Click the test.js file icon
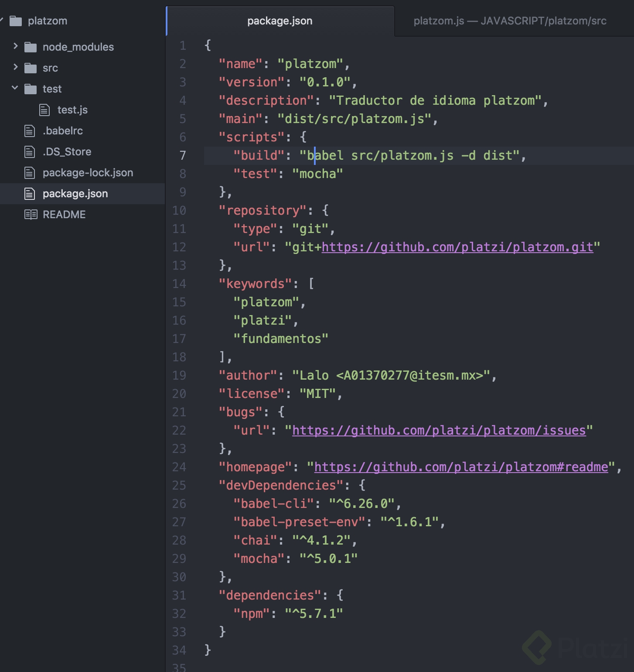 [x=44, y=110]
